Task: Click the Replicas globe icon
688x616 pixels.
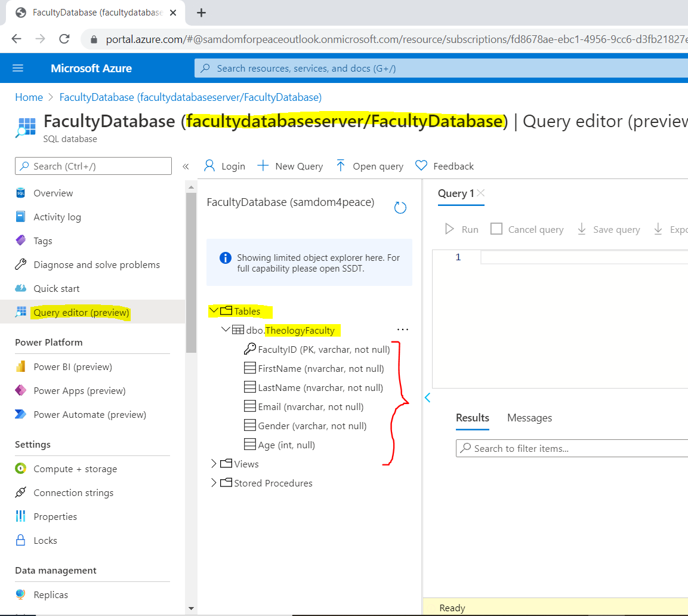Action: tap(21, 595)
